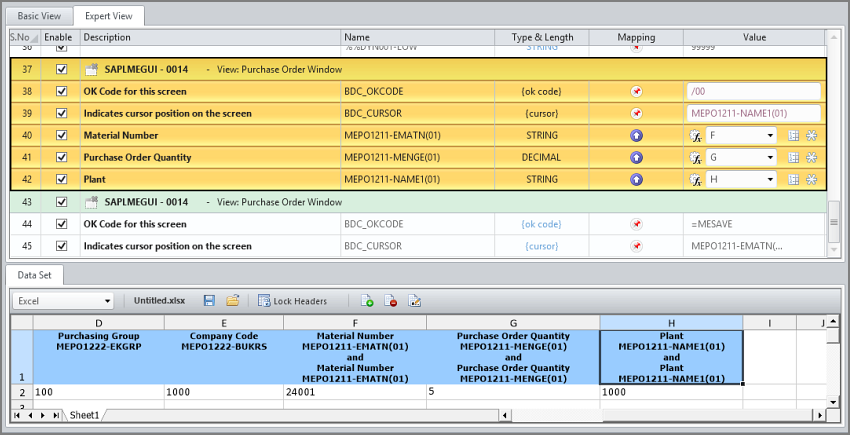This screenshot has width=850, height=435.
Task: Toggle Enable checkbox for Plant row 42
Action: pos(62,180)
